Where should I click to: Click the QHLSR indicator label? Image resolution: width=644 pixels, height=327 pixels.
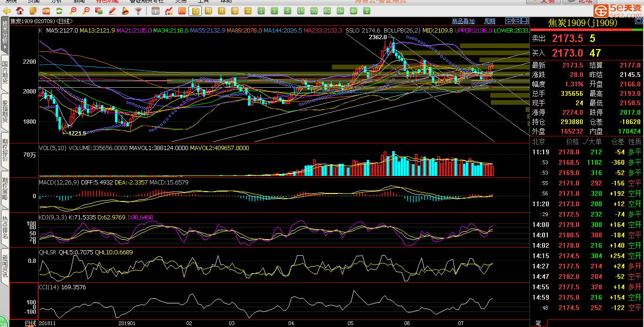(x=48, y=252)
